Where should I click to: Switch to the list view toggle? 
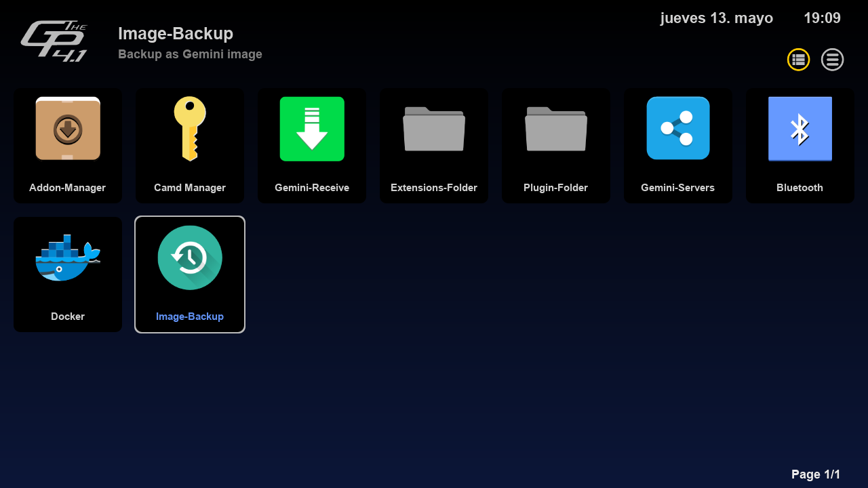pyautogui.click(x=832, y=60)
